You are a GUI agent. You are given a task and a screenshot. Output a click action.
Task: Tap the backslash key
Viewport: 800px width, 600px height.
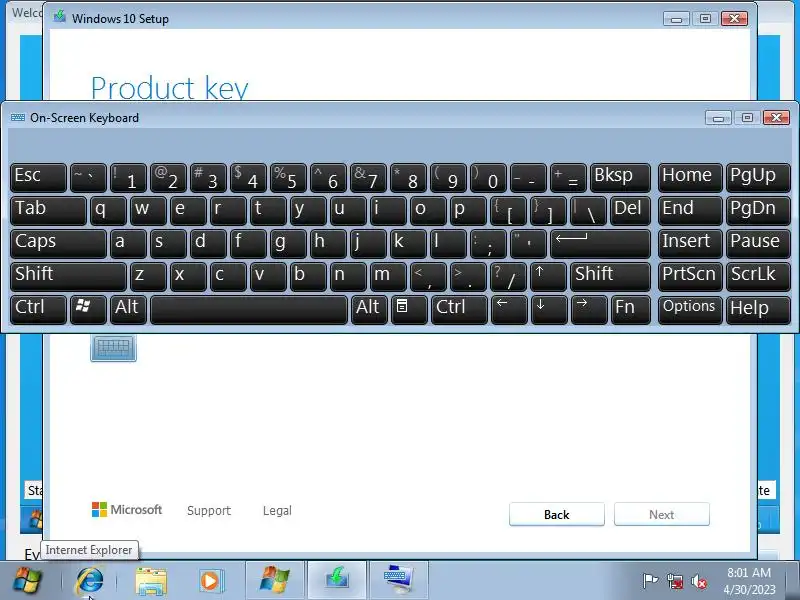point(589,210)
